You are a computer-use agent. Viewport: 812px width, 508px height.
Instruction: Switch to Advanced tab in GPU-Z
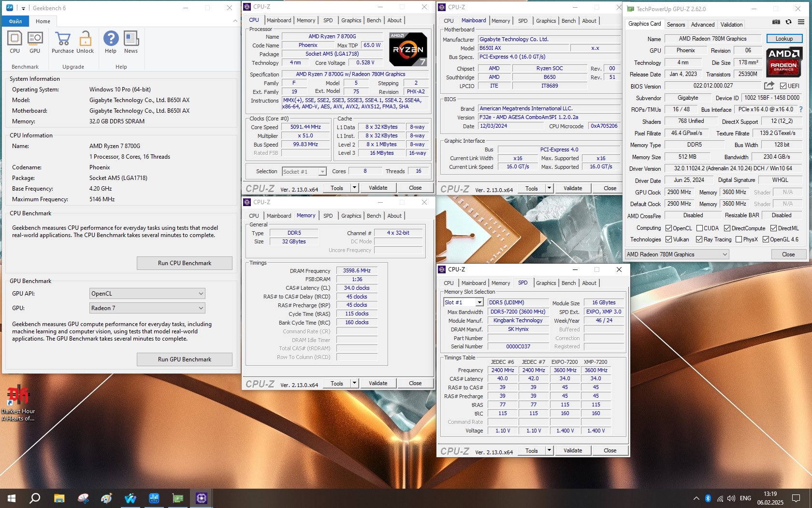pyautogui.click(x=702, y=25)
